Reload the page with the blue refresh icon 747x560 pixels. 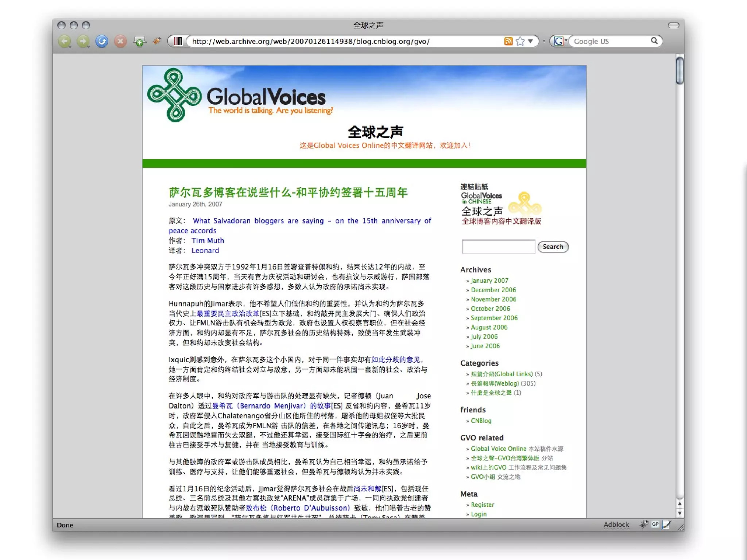[x=102, y=41]
